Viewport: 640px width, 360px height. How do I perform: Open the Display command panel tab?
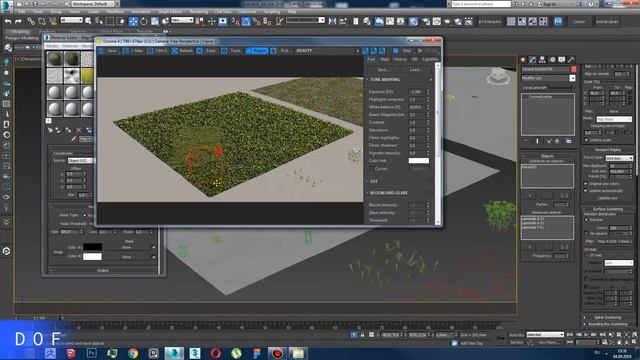pos(562,60)
